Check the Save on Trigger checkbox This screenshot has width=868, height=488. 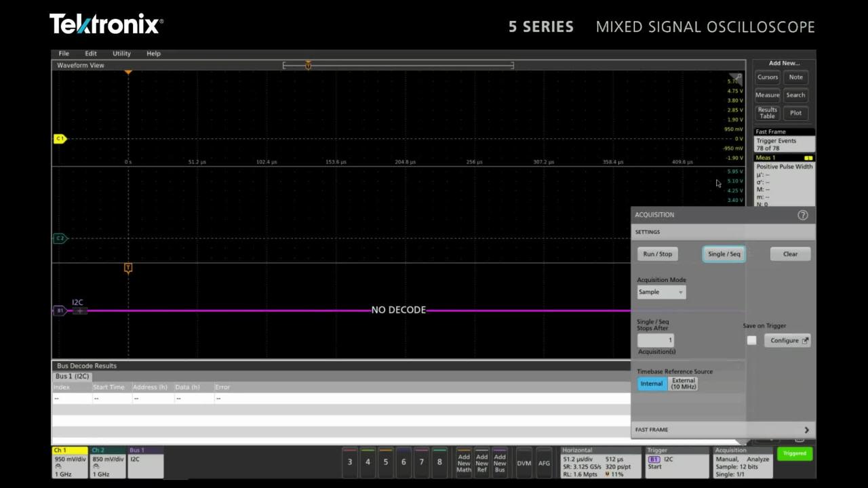click(x=751, y=340)
